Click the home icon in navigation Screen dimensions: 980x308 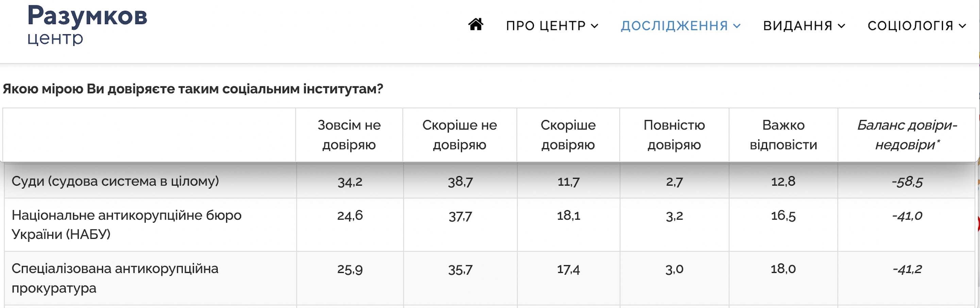(475, 25)
